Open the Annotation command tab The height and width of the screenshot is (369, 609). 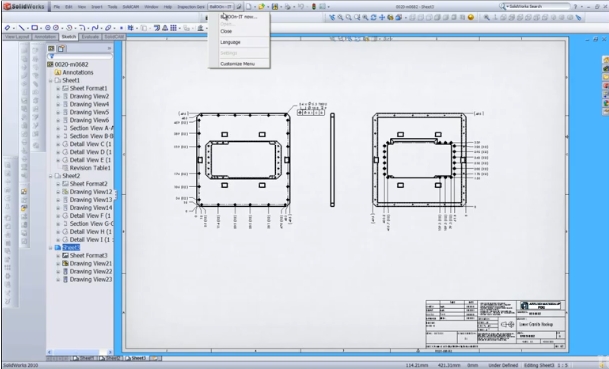click(45, 37)
